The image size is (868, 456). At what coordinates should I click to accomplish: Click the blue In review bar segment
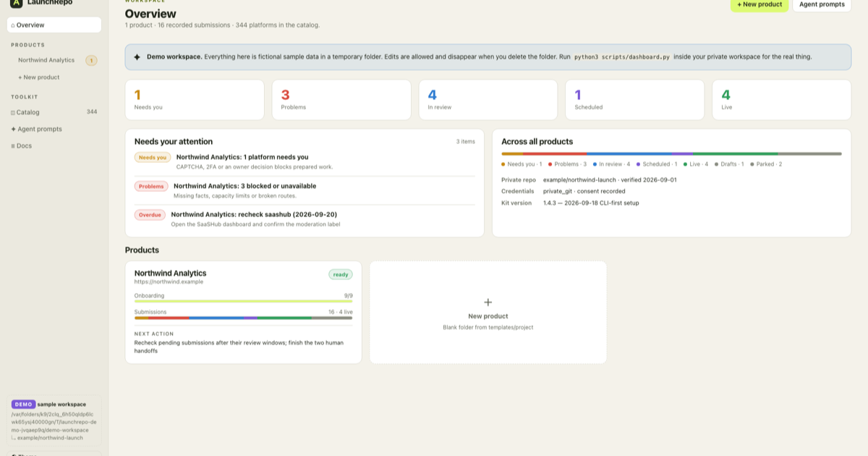coord(629,153)
